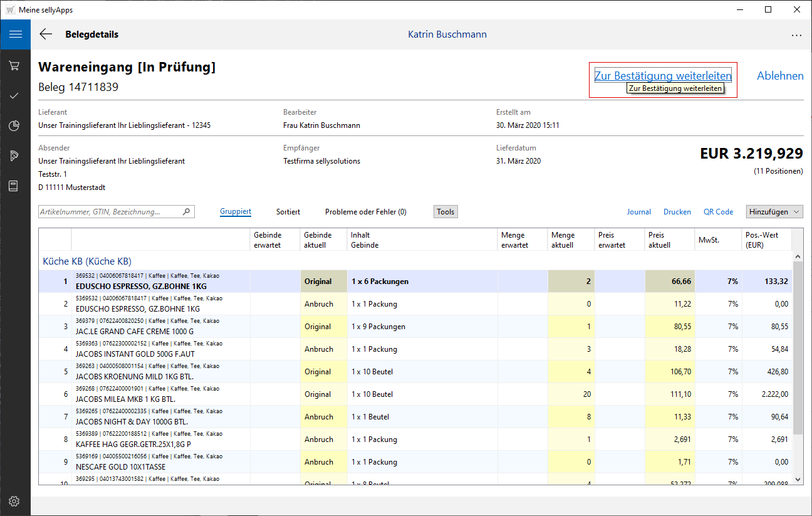Switch to the Sortiert view
The height and width of the screenshot is (516, 812).
[x=288, y=212]
